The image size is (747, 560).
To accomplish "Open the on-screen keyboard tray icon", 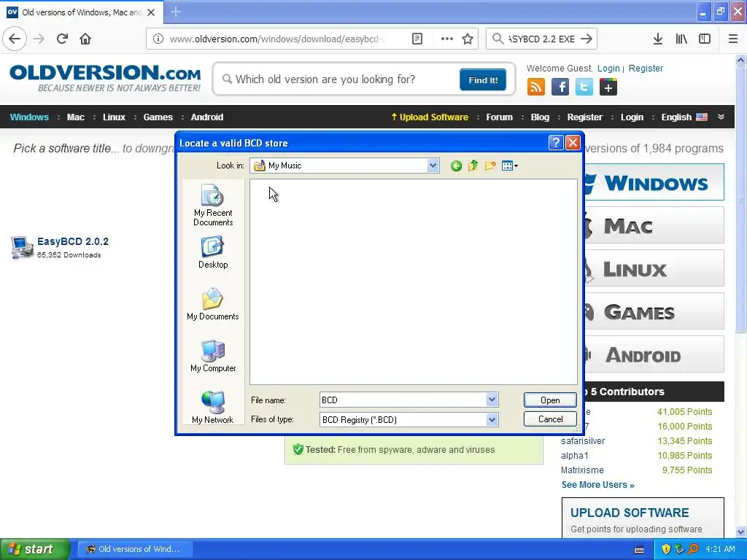I will 639,550.
